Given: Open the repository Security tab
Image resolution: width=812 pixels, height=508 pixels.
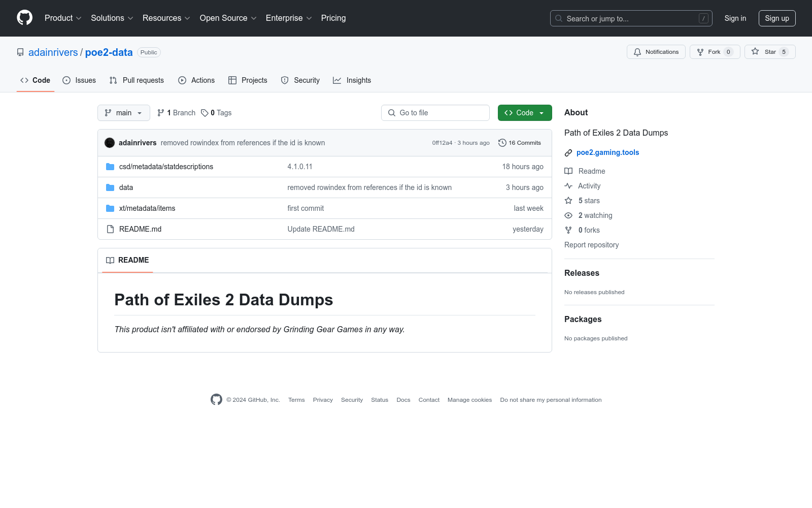Looking at the screenshot, I should [300, 80].
